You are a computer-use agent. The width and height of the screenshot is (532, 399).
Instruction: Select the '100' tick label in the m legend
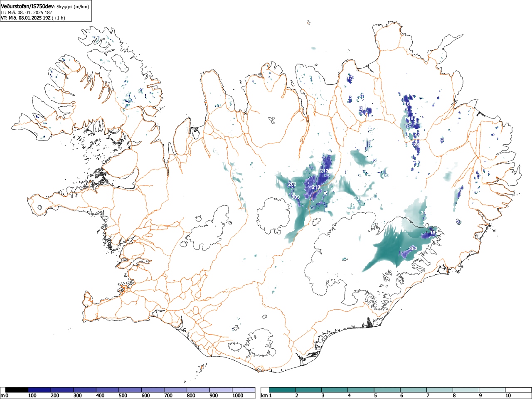(x=32, y=396)
